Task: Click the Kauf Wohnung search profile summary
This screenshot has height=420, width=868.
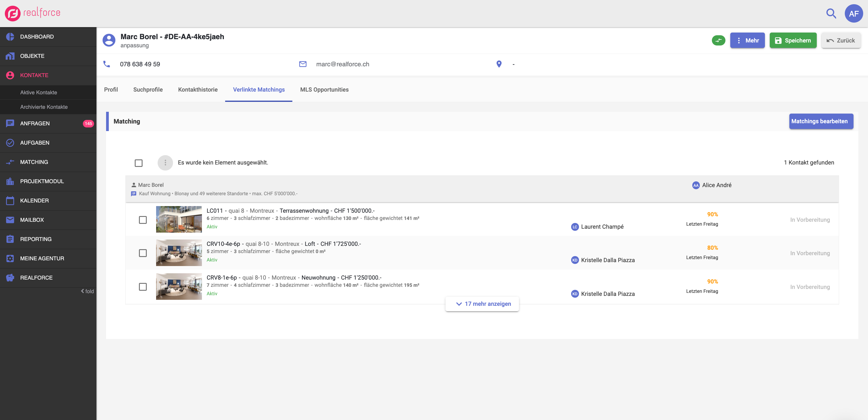Action: (218, 194)
